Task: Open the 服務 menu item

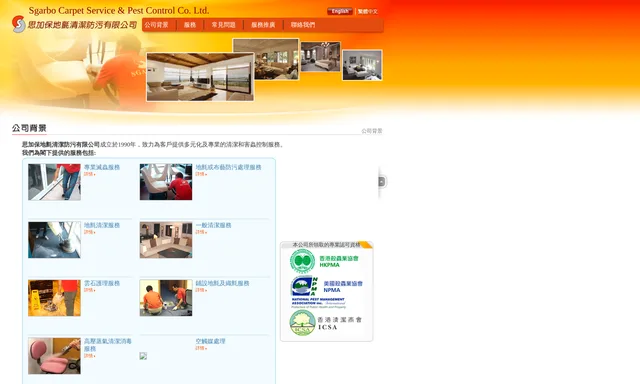Action: 190,25
